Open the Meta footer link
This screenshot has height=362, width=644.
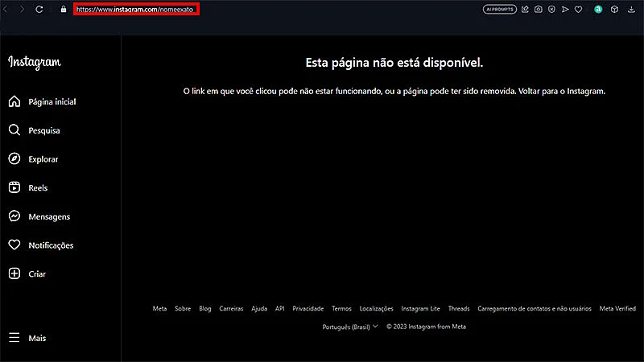(x=159, y=308)
